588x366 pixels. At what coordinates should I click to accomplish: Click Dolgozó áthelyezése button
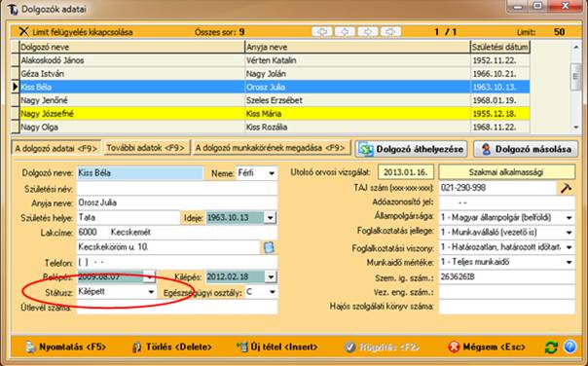click(412, 149)
